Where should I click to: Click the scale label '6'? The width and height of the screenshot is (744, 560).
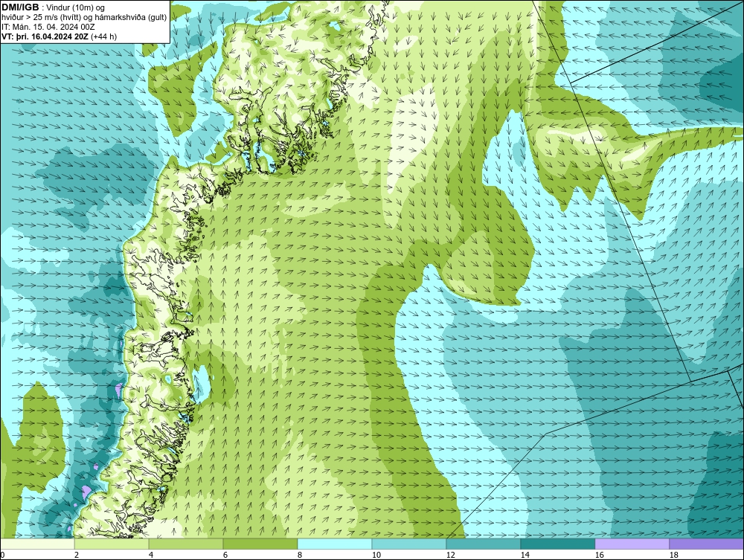pyautogui.click(x=225, y=555)
